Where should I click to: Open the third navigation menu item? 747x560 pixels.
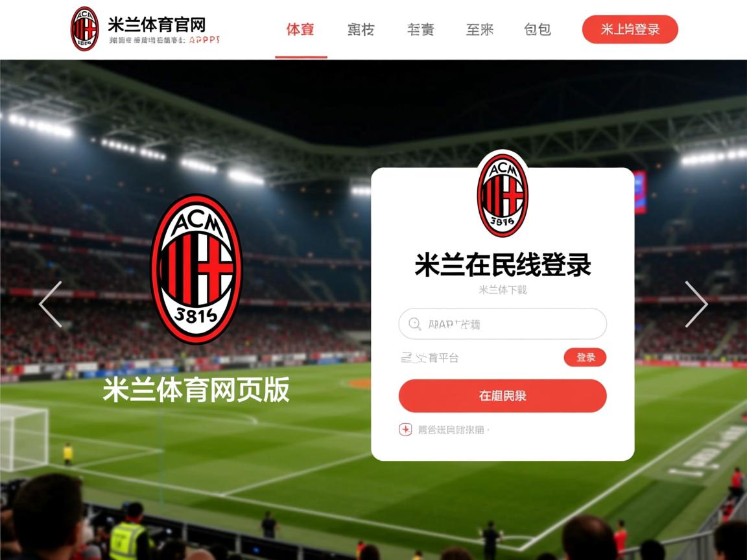[x=421, y=30]
